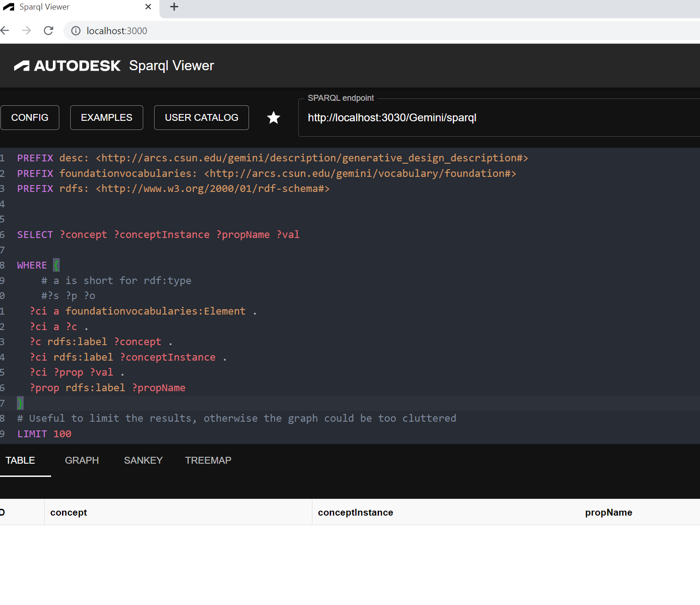Click the '# a is short for rdf:type' comment
The width and height of the screenshot is (700, 605).
coord(116,281)
